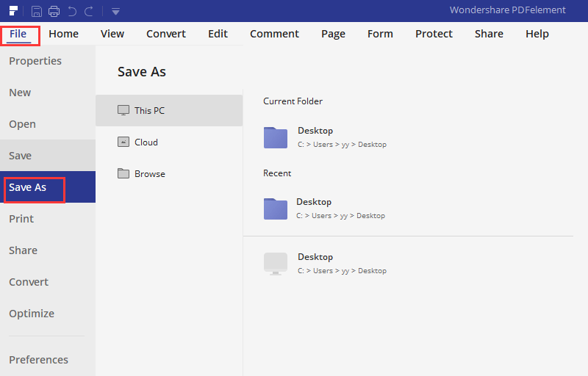
Task: Click Print in the File sidebar
Action: tap(21, 219)
